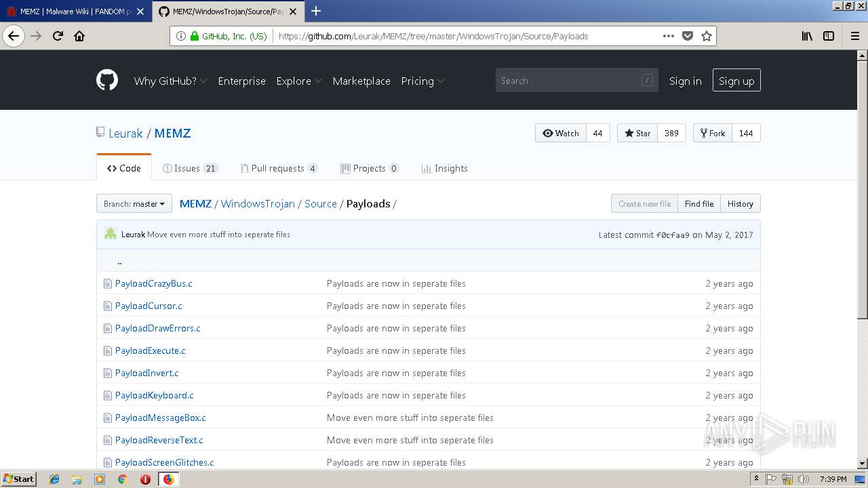868x488 pixels.
Task: Switch to the MEMZ Malware Wiki browser tab
Action: [x=75, y=12]
